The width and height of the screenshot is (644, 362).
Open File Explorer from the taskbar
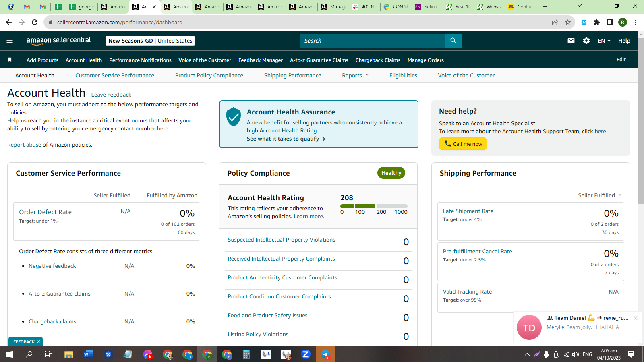pos(69,354)
